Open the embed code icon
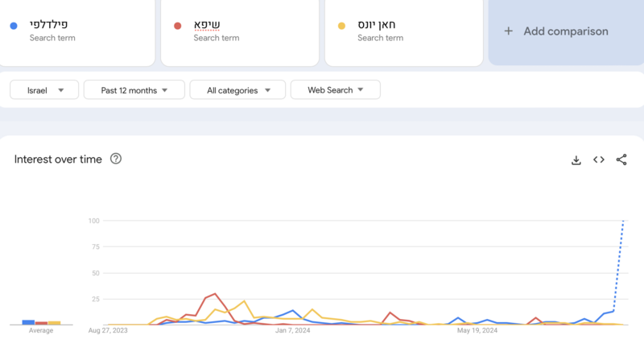The image size is (644, 356). pos(599,159)
